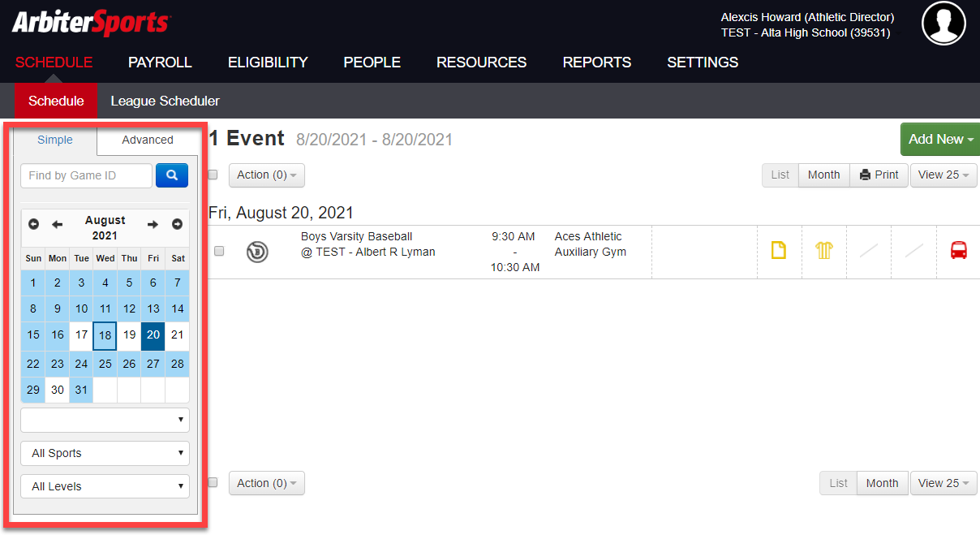This screenshot has height=535, width=980.
Task: Jump back a year with the circled left arrow
Action: pos(33,224)
